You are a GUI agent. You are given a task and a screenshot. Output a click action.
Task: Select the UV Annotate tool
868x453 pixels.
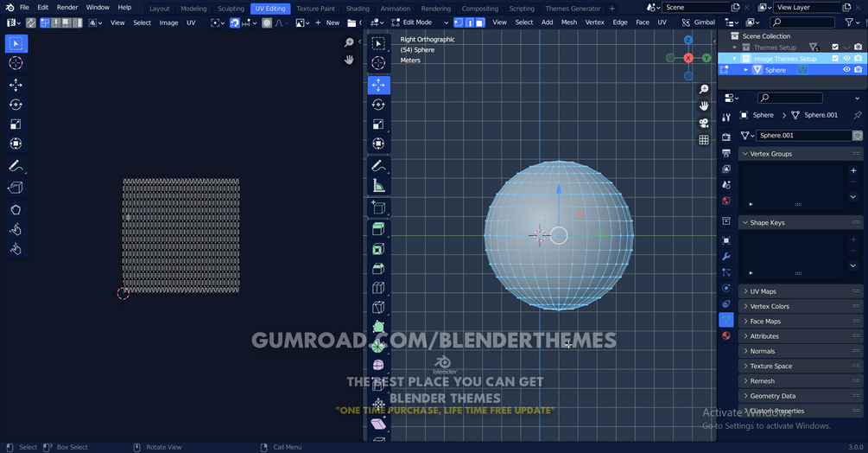pyautogui.click(x=16, y=166)
